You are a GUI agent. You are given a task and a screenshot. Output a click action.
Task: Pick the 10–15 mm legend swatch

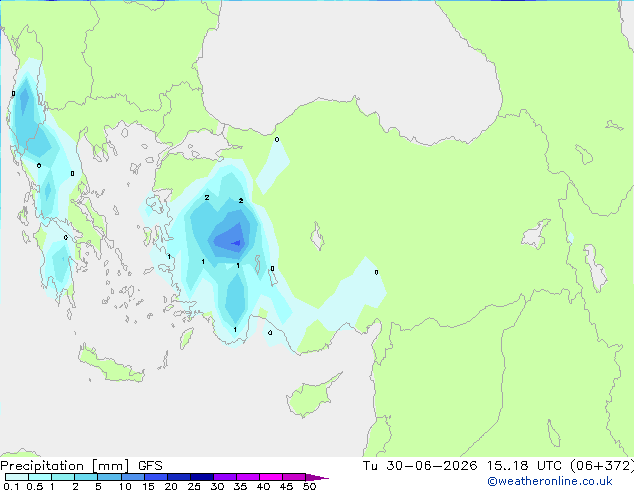tap(132, 477)
